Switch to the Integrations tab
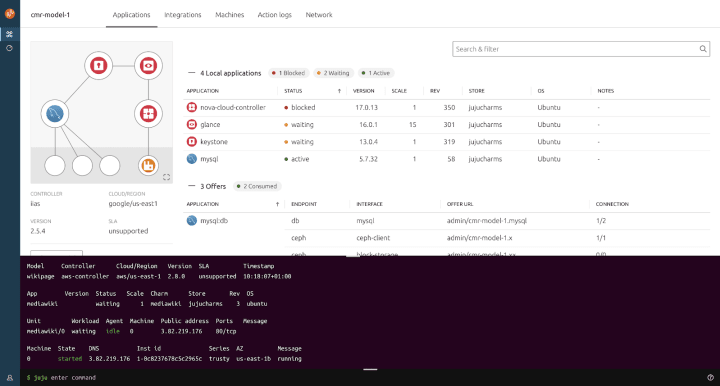 click(183, 15)
